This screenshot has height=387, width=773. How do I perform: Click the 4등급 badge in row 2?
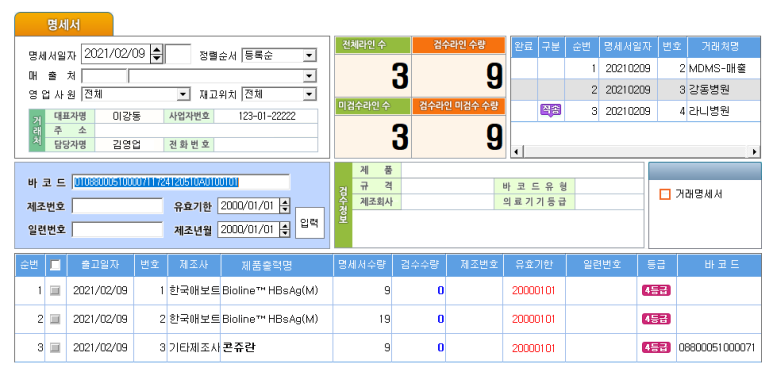tap(656, 319)
